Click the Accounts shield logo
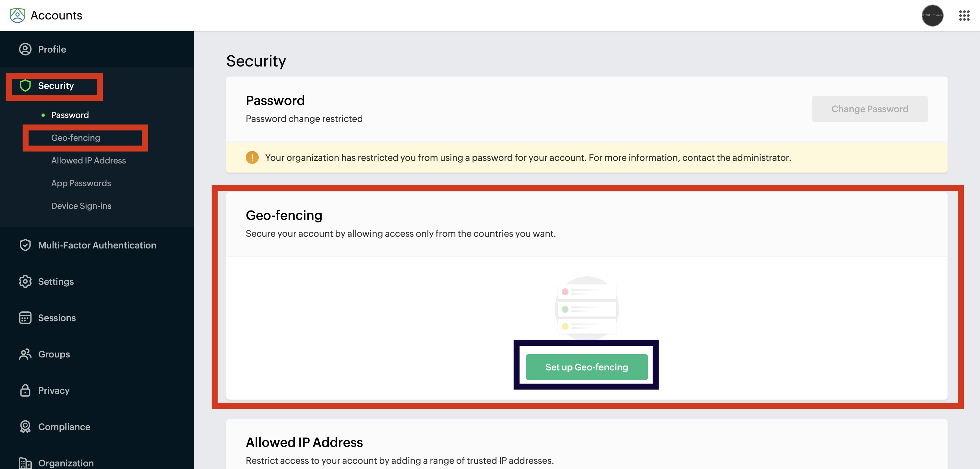980x469 pixels. point(17,15)
